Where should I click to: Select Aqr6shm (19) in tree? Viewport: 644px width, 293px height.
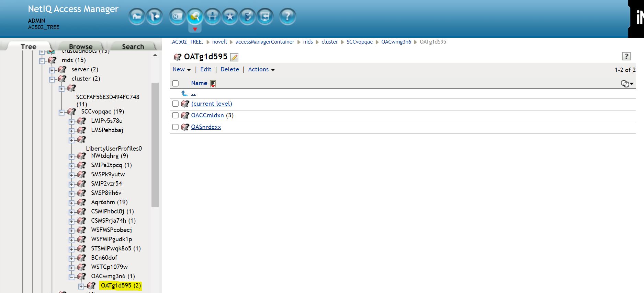click(109, 202)
